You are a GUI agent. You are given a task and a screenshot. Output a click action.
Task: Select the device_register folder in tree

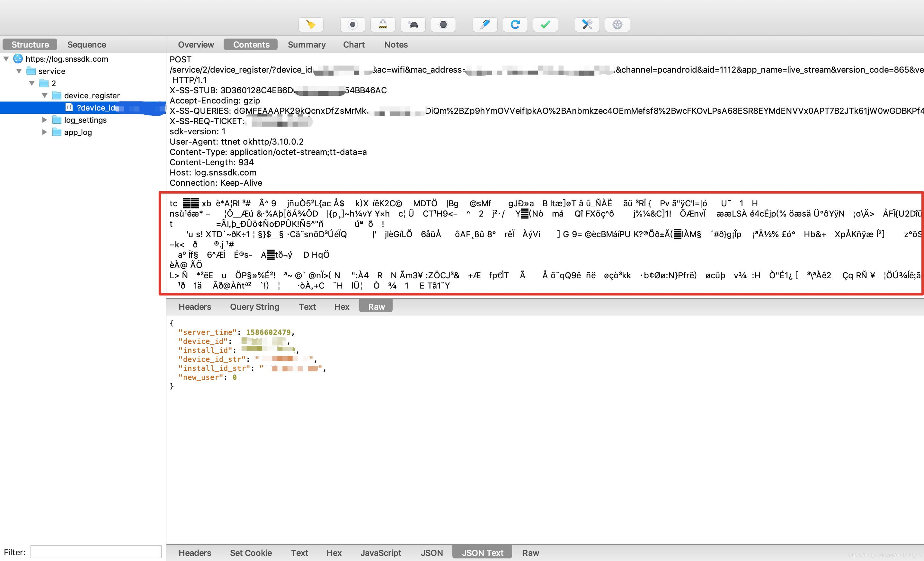(x=92, y=96)
